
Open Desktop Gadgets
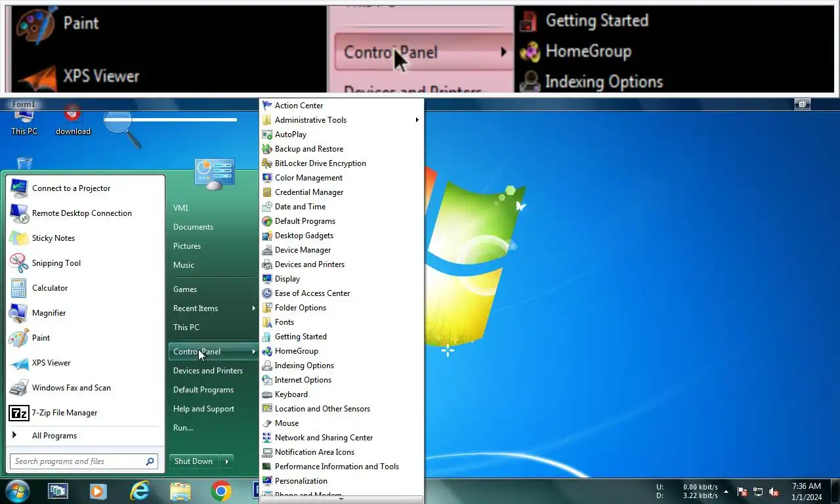pyautogui.click(x=341, y=236)
